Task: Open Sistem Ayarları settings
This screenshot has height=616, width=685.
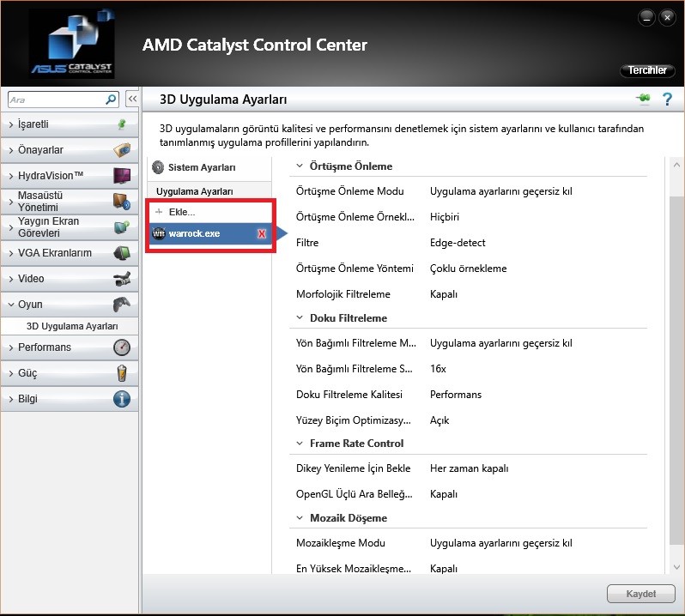Action: pos(202,167)
